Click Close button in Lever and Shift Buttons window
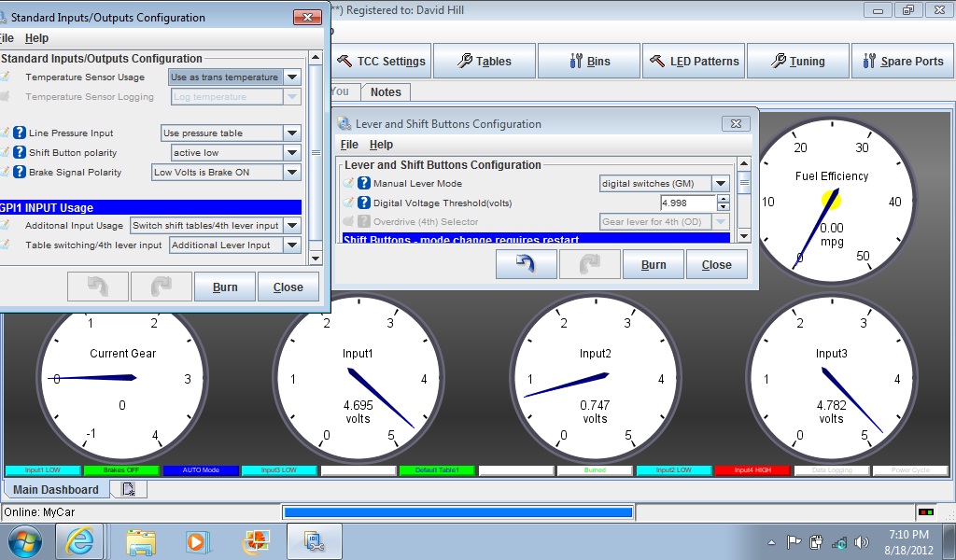 pos(716,264)
